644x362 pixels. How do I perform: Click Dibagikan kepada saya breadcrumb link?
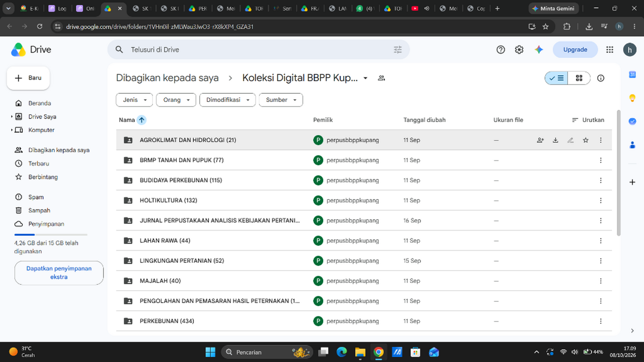point(167,78)
